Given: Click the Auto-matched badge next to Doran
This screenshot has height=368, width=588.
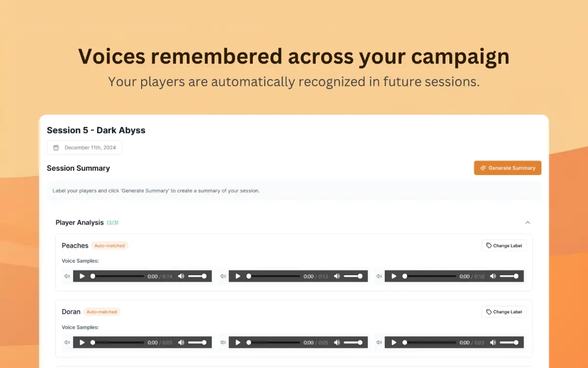Looking at the screenshot, I should click(101, 312).
